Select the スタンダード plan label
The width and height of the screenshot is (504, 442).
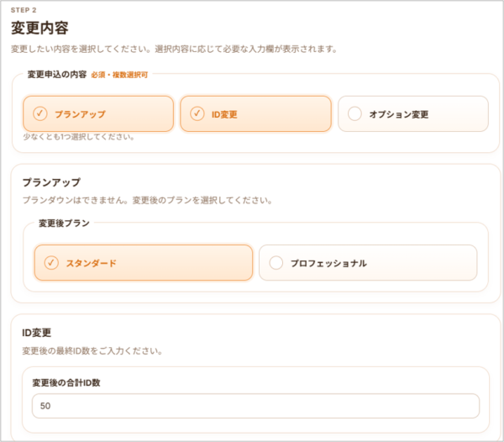pyautogui.click(x=91, y=263)
